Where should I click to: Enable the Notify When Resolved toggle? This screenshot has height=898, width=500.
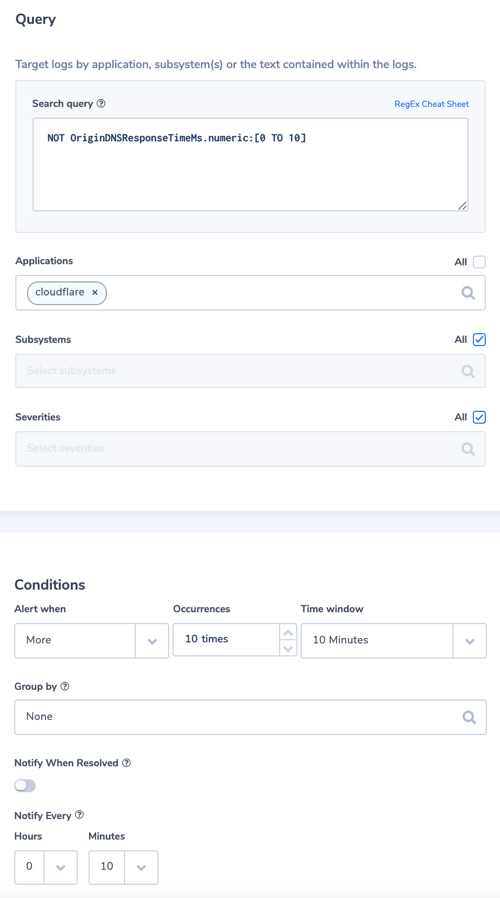pyautogui.click(x=25, y=786)
